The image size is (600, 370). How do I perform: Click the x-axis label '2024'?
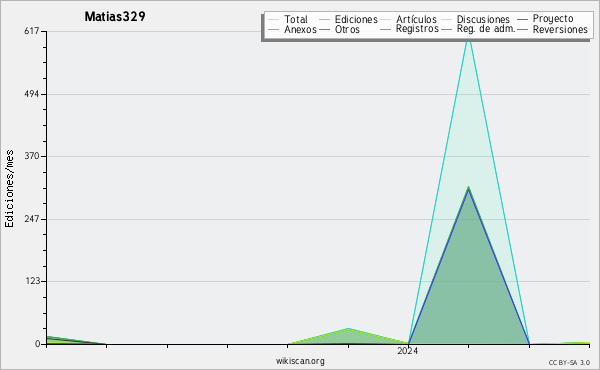tap(408, 350)
